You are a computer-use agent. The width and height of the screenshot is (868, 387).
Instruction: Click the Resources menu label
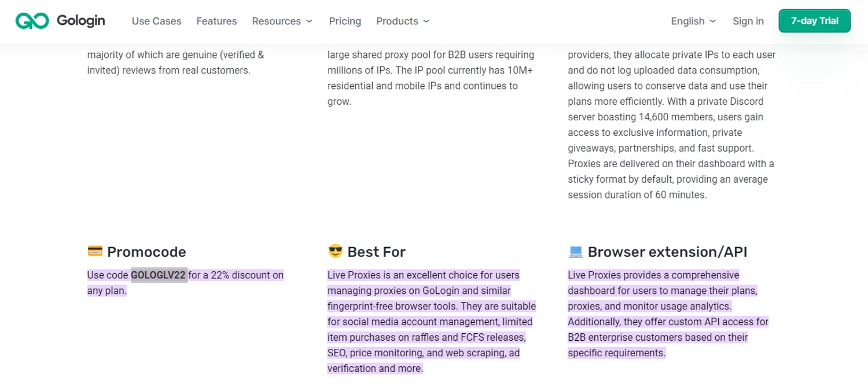pyautogui.click(x=276, y=21)
